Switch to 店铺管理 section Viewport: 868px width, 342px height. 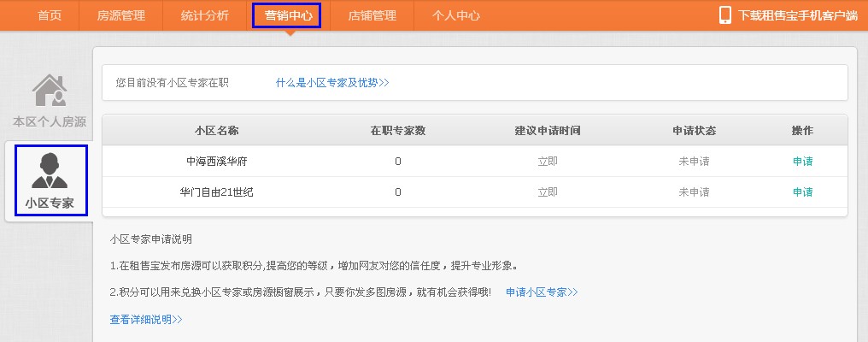[x=372, y=15]
